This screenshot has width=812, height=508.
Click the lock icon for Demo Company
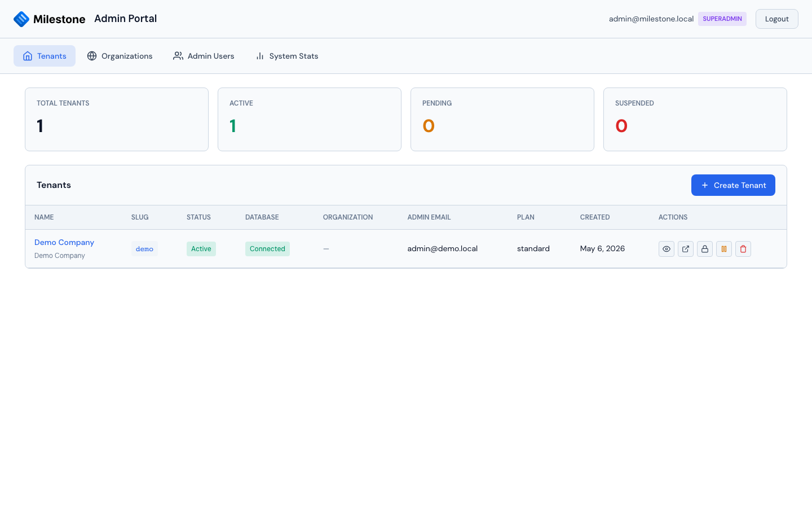click(705, 249)
